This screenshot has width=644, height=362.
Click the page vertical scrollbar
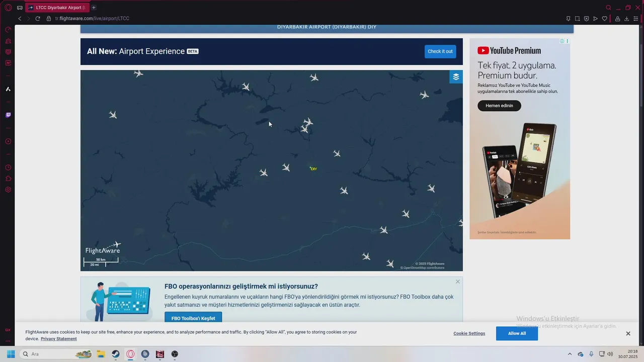click(x=641, y=75)
